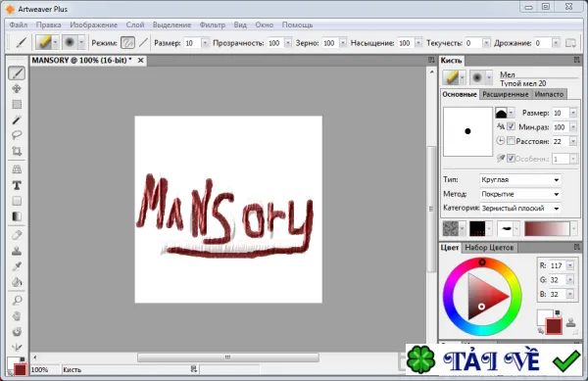This screenshot has width=588, height=381.
Task: Open the Метод dropdown showing Покрытие
Action: (520, 194)
